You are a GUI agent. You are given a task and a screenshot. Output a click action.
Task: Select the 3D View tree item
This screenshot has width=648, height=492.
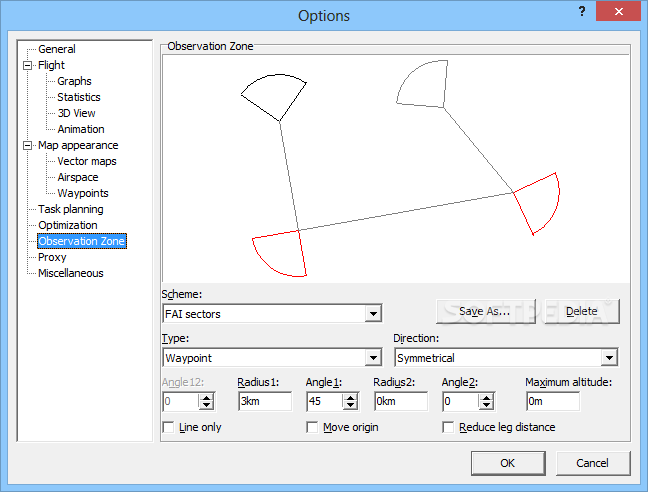coord(76,113)
